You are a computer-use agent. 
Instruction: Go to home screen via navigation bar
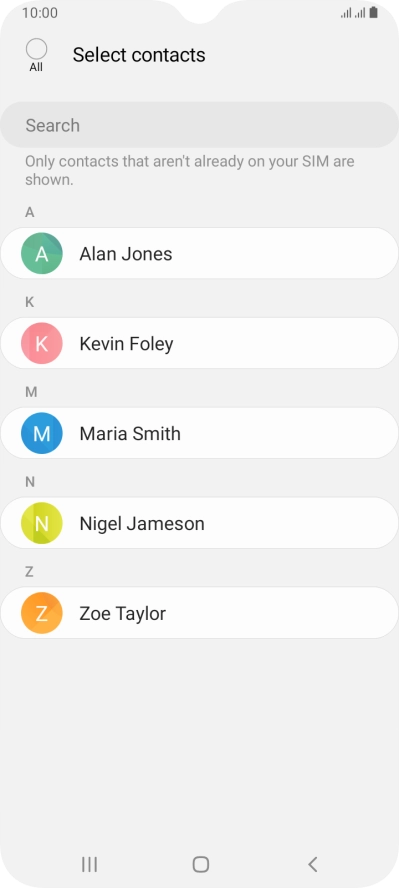[200, 864]
